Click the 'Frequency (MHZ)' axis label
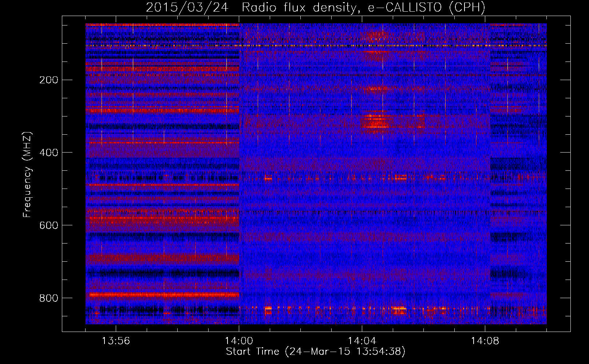 click(x=28, y=175)
